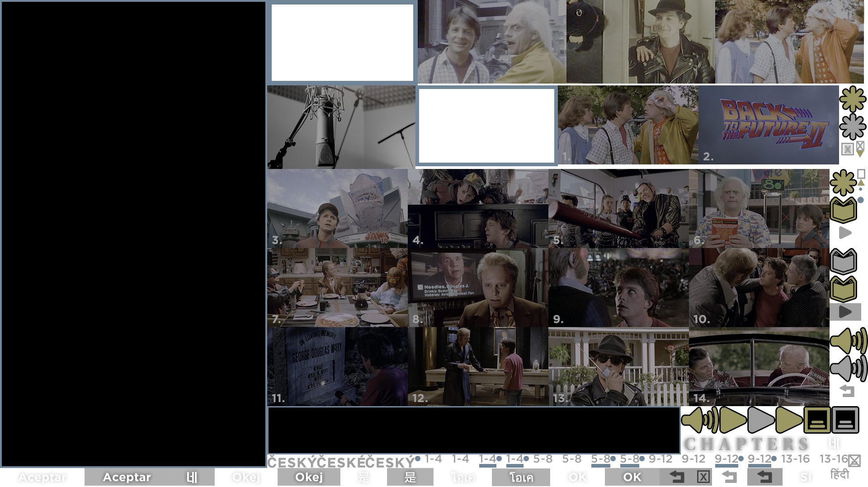Screen dimensions: 868x487
Task: Click the highlighted 네 button
Action: click(x=192, y=477)
